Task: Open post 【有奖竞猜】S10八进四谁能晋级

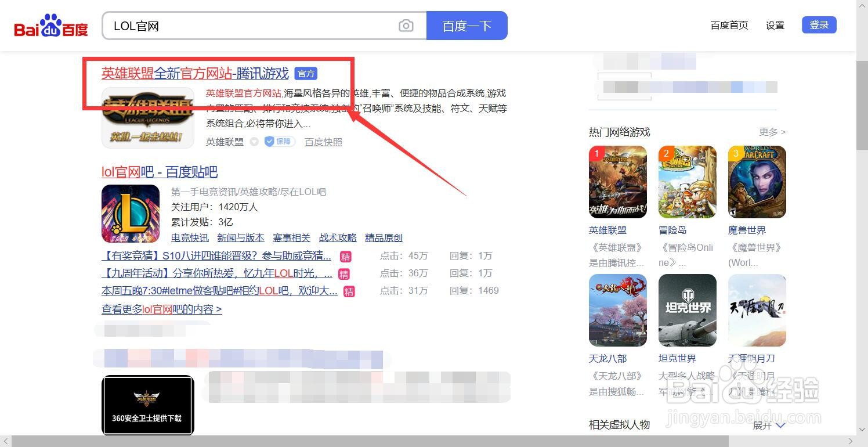Action: click(x=216, y=256)
